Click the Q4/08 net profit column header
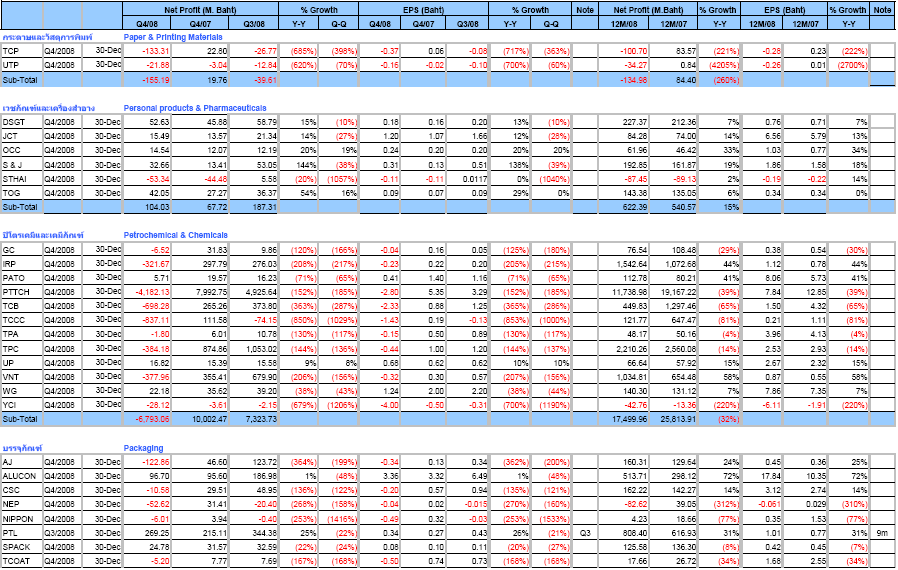This screenshot has height=570, width=898. [x=147, y=23]
